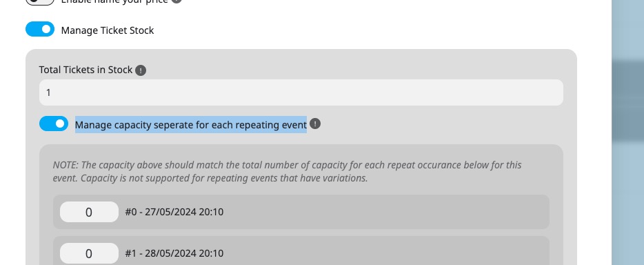The image size is (644, 265).
Task: Open info icon next to Manage capacity label
Action: coord(315,124)
